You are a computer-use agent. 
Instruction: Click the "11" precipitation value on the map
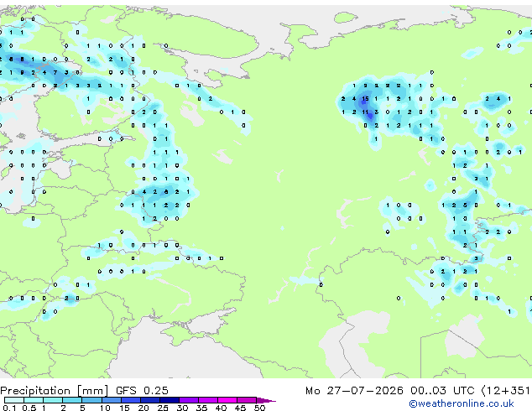coord(365,112)
